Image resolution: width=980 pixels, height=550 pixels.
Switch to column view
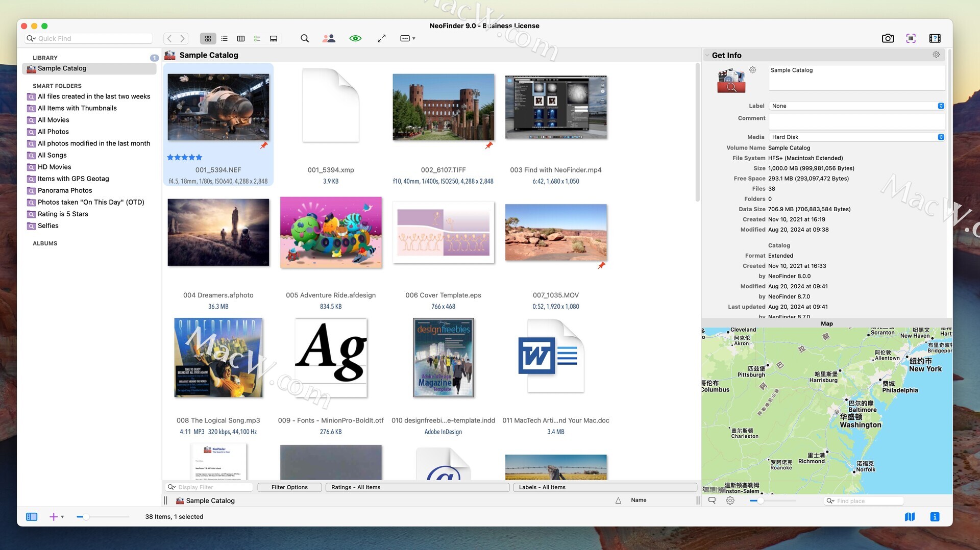point(241,38)
